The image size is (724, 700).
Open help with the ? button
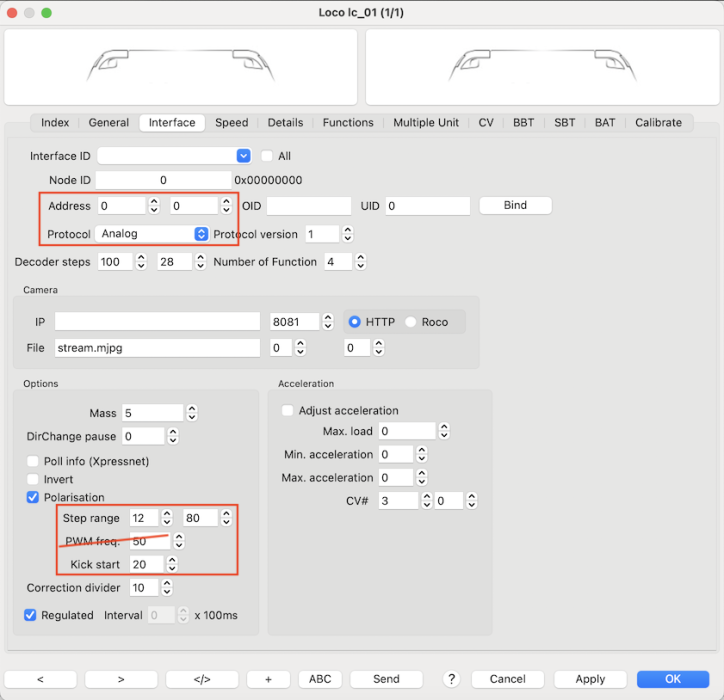point(452,679)
